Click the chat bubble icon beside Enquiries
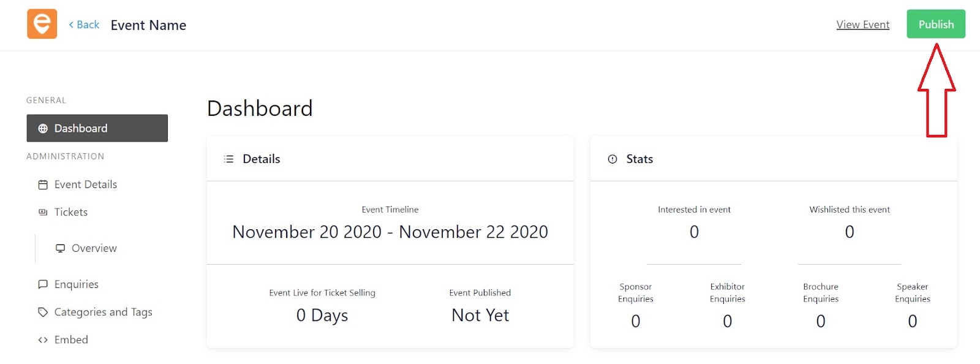Image resolution: width=980 pixels, height=364 pixels. [43, 284]
